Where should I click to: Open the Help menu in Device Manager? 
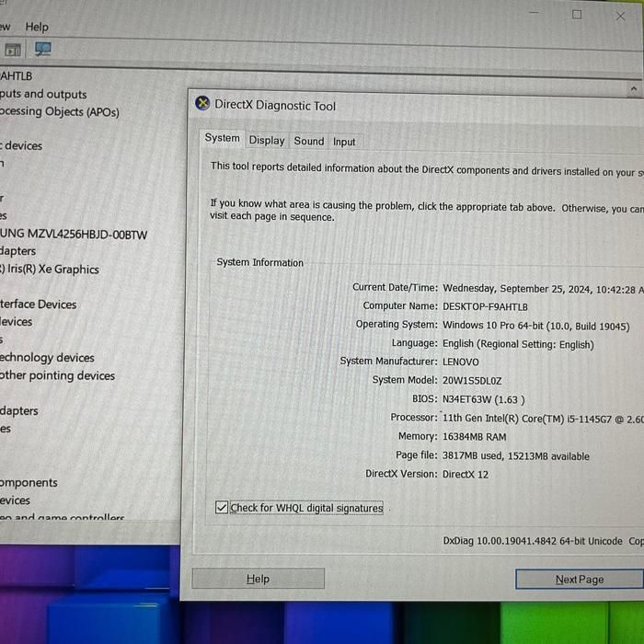point(37,27)
